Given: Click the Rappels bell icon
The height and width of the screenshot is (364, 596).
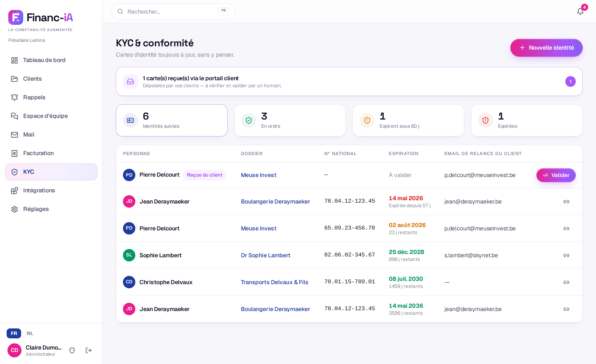Looking at the screenshot, I should [14, 97].
